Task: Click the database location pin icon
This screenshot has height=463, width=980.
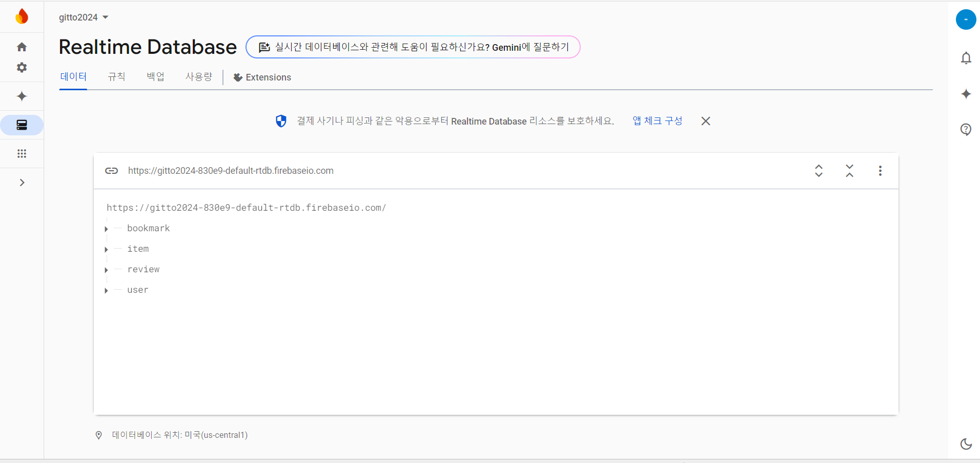Action: click(x=99, y=435)
